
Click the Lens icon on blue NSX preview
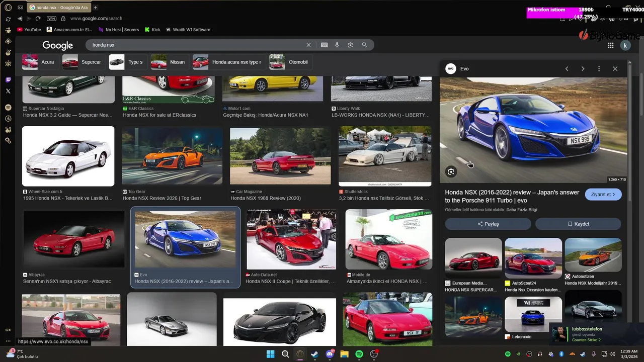pos(451,172)
